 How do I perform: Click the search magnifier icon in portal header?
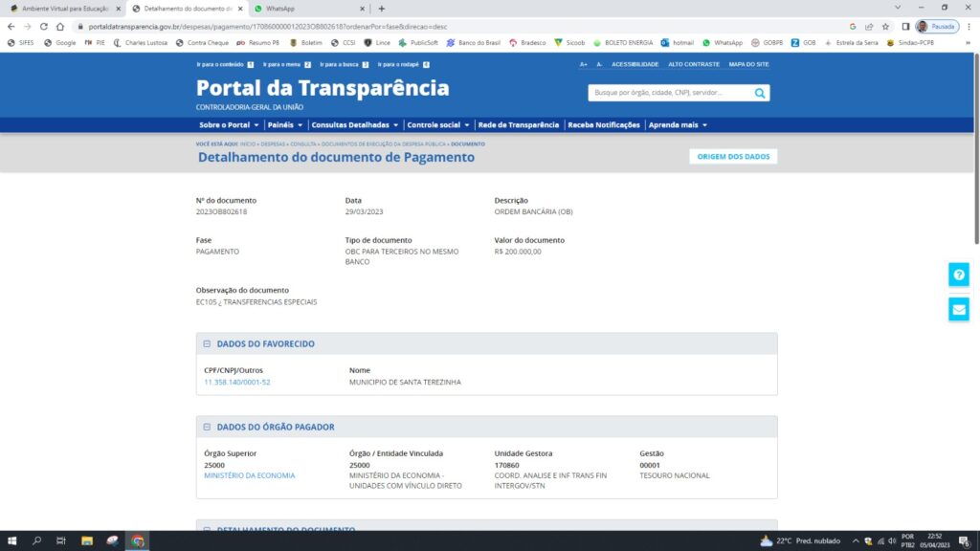pos(760,93)
